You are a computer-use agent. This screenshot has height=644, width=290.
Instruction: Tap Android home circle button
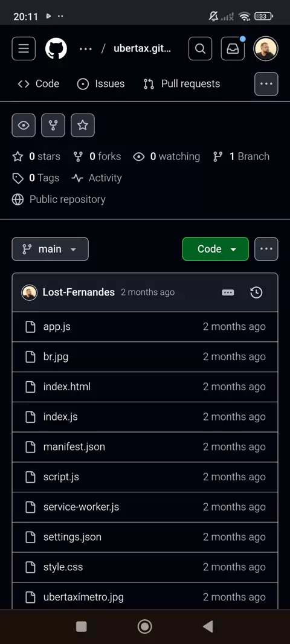[144, 626]
